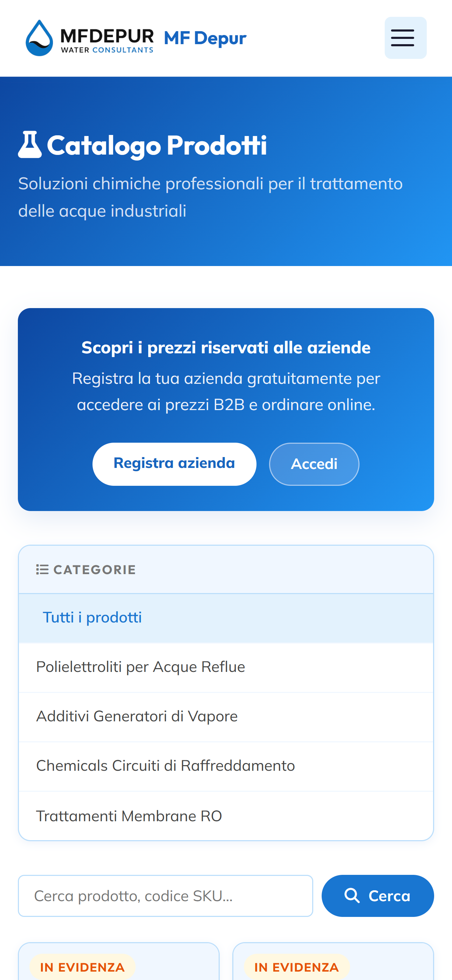The image size is (452, 980).
Task: Open the hamburger navigation menu
Action: [x=405, y=38]
